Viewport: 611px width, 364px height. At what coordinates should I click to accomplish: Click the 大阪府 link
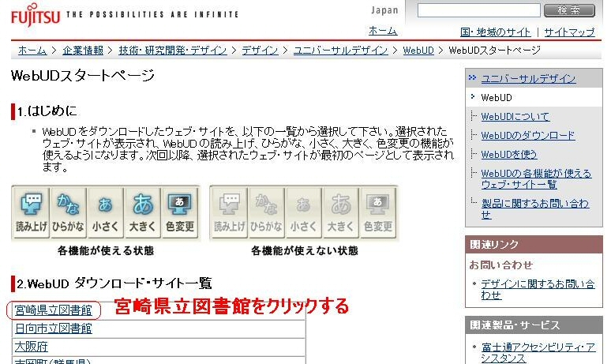tap(31, 347)
